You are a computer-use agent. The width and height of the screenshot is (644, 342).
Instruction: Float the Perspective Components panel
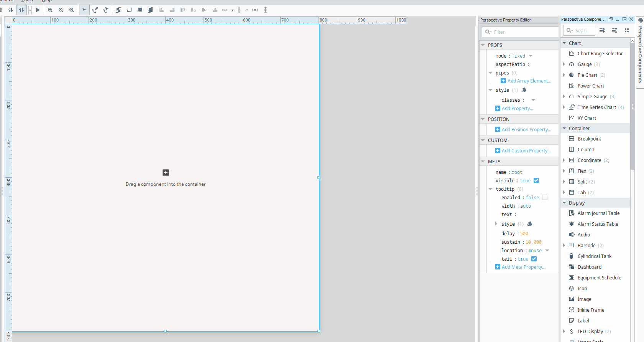click(x=611, y=19)
